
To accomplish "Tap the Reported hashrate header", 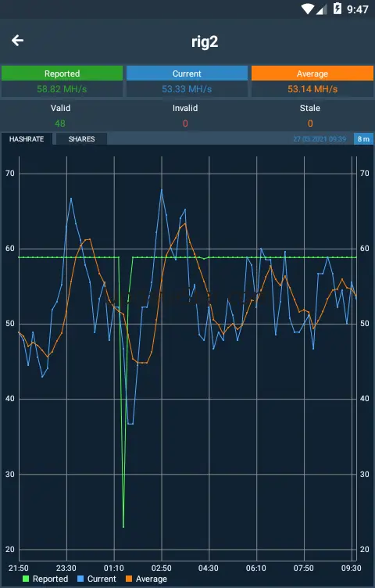I will coord(62,73).
